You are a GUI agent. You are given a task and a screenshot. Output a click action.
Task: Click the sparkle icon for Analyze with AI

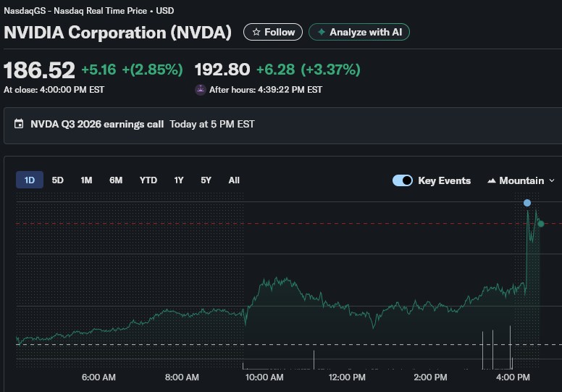coord(321,32)
